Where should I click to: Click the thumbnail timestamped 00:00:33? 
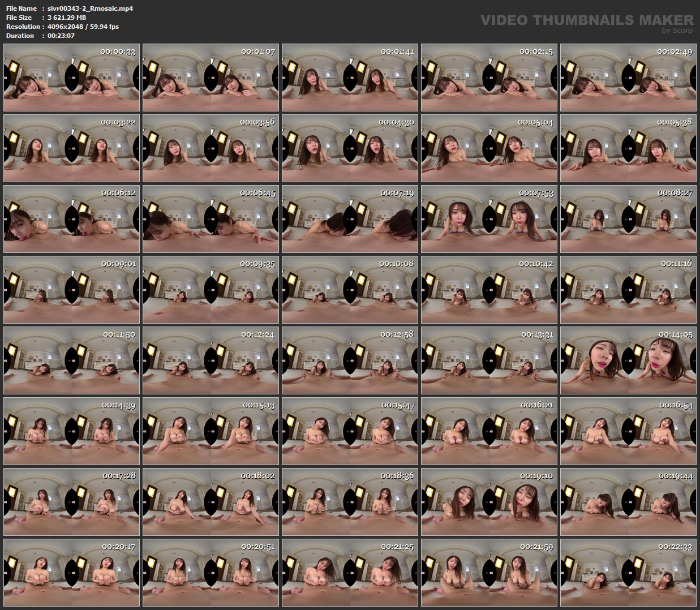[x=71, y=78]
